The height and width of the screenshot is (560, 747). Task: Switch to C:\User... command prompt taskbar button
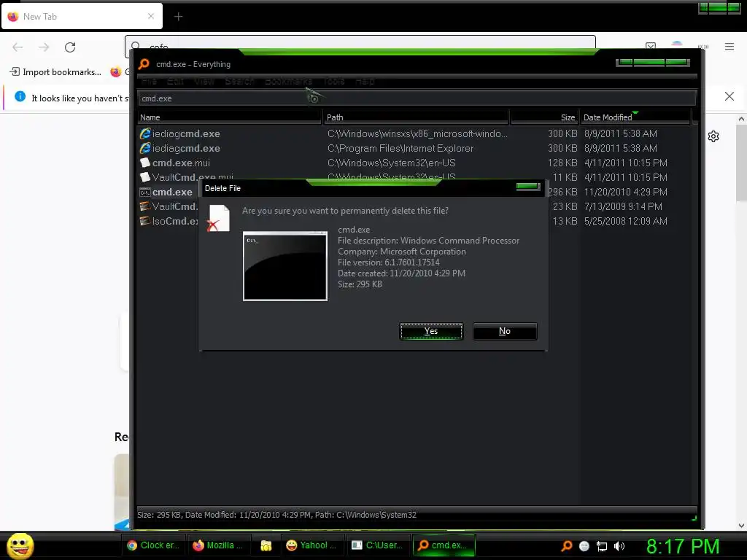pyautogui.click(x=377, y=545)
